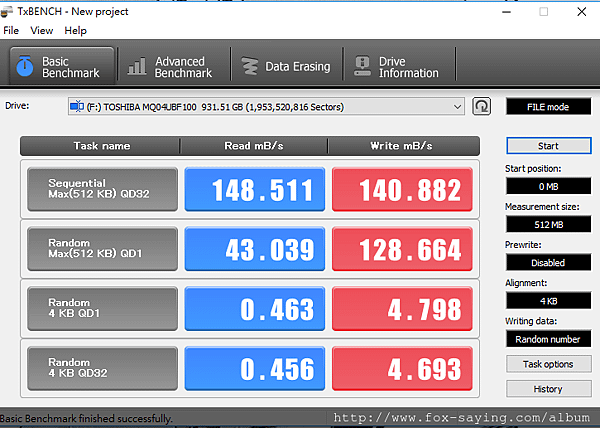Open the File menu
The width and height of the screenshot is (600, 428).
11,31
